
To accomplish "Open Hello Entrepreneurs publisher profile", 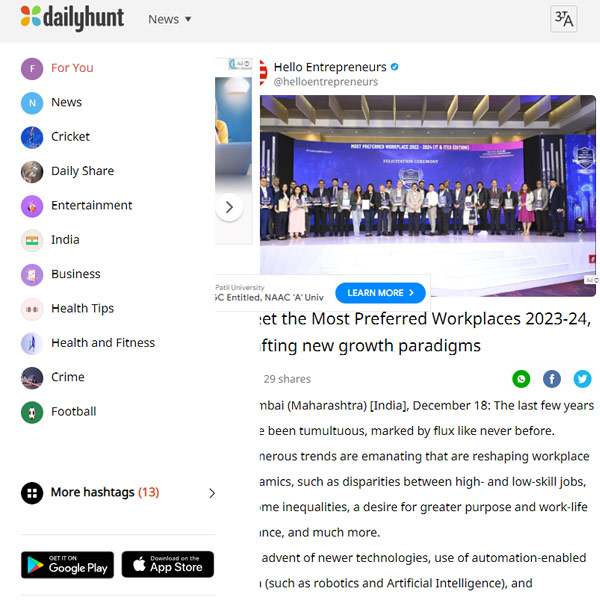I will (330, 67).
